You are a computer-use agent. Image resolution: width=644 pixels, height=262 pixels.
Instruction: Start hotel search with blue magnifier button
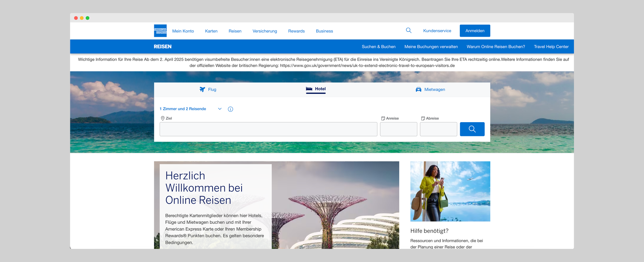tap(472, 129)
